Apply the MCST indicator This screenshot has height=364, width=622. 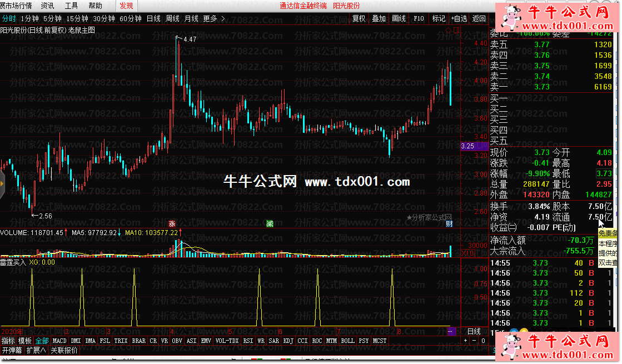click(x=380, y=341)
